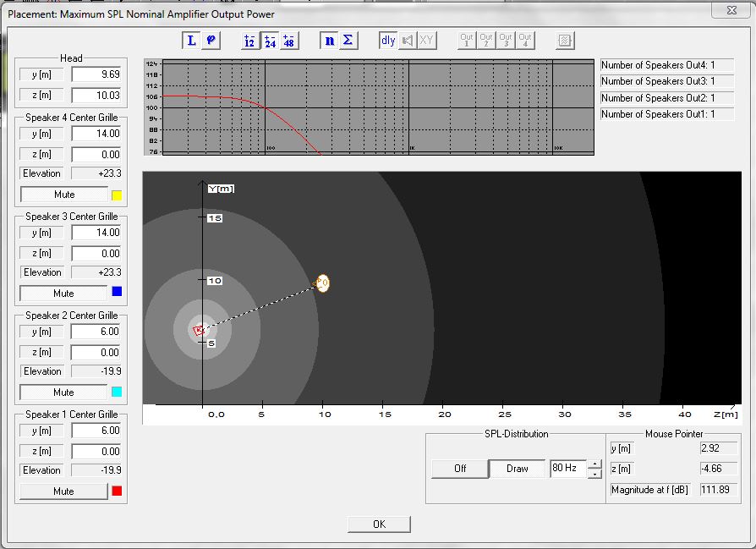Click the listener head icon in the plot
The image size is (756, 549).
[x=322, y=283]
